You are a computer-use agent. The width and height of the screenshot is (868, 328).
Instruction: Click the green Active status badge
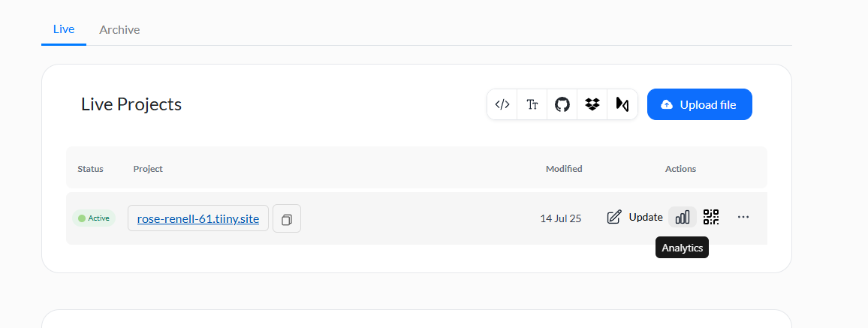[94, 218]
